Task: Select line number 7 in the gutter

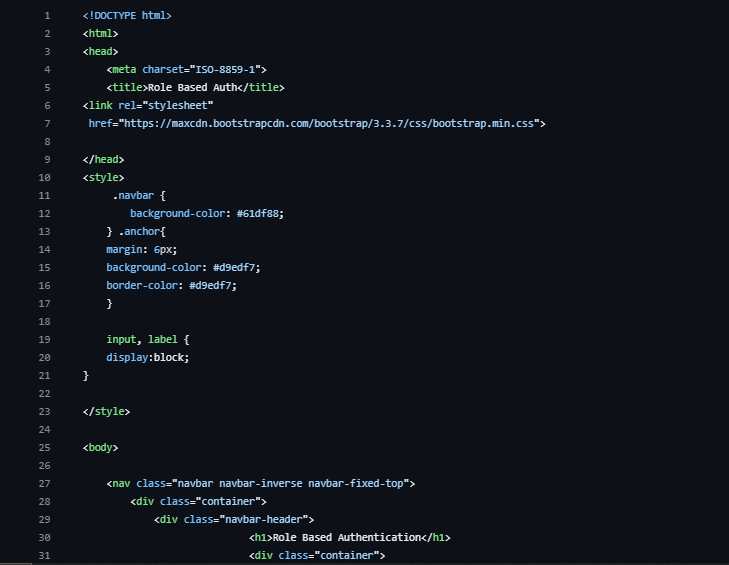Action: tap(47, 124)
